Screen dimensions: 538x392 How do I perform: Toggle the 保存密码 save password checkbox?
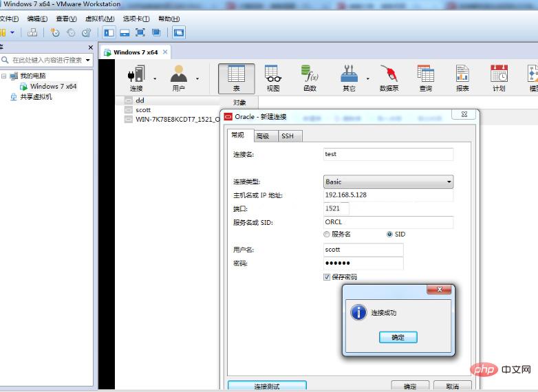coord(327,276)
